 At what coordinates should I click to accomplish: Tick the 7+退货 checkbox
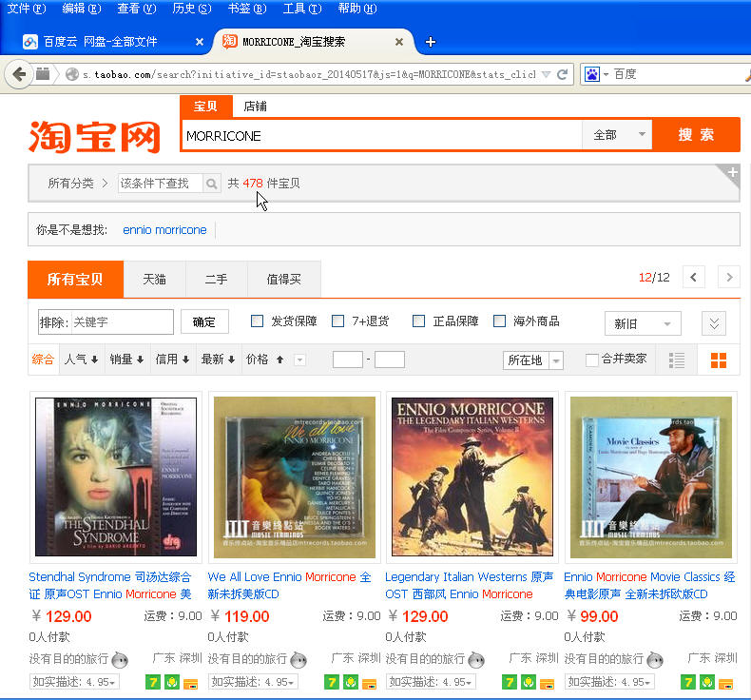point(338,321)
